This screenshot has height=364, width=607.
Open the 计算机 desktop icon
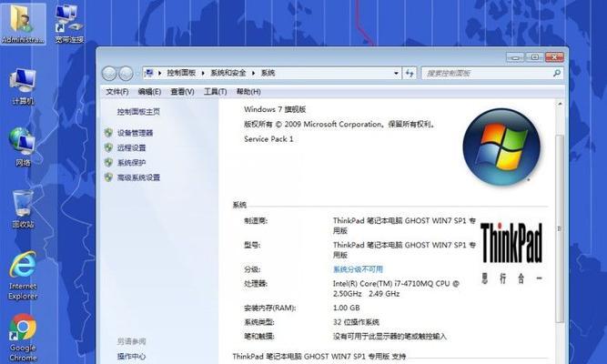23,86
